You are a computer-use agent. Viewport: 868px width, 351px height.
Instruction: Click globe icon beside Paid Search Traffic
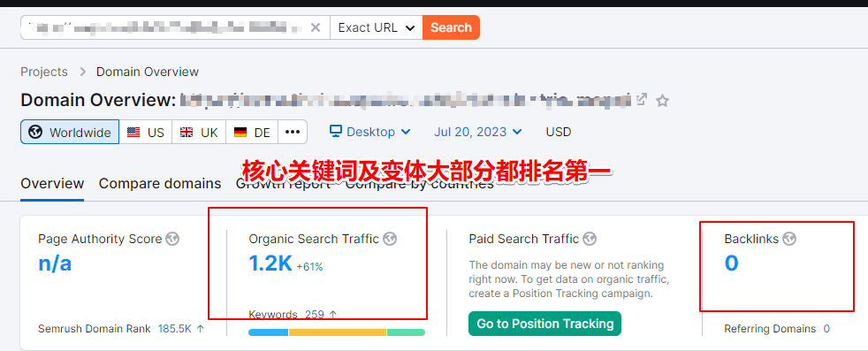[590, 240]
